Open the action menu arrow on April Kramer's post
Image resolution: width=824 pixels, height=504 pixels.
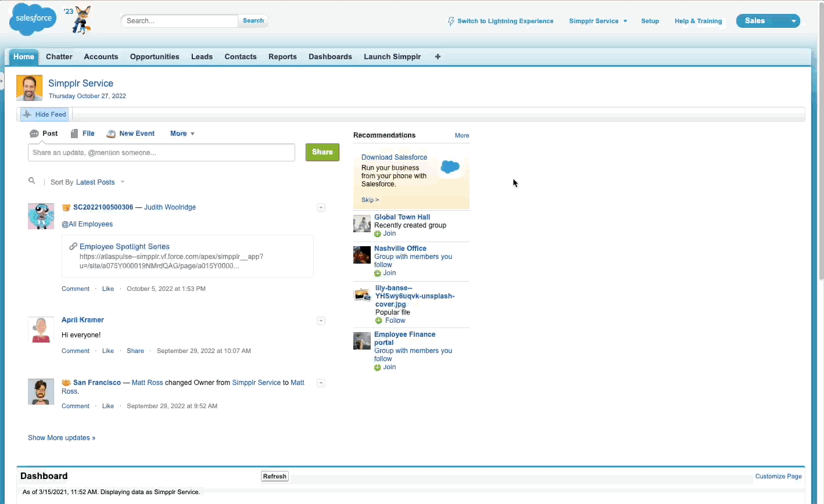pyautogui.click(x=321, y=321)
